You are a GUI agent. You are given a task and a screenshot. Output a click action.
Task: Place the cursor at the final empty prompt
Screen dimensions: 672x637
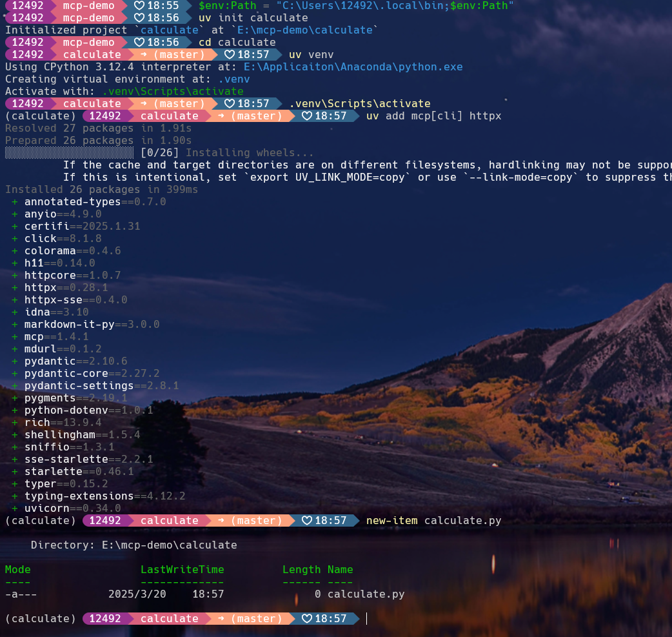click(x=366, y=618)
